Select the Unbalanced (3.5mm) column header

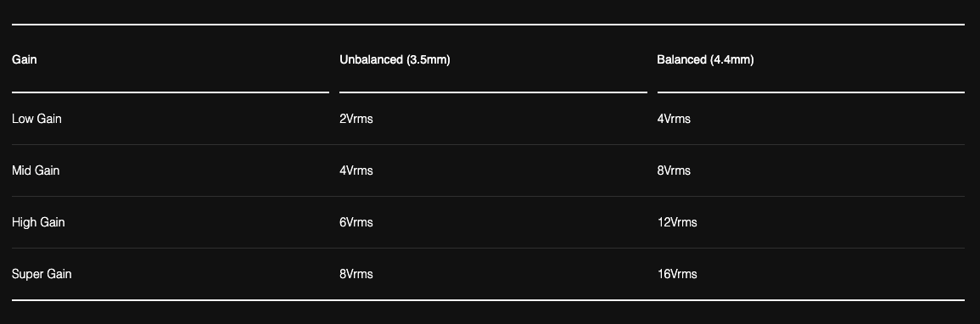[x=395, y=60]
